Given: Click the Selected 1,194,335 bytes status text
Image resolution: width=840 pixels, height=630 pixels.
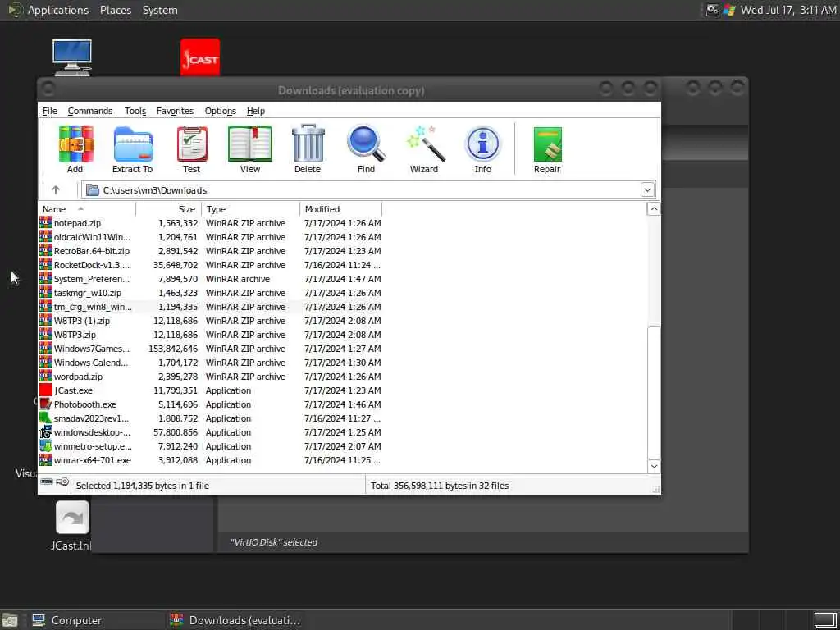Looking at the screenshot, I should (x=143, y=486).
